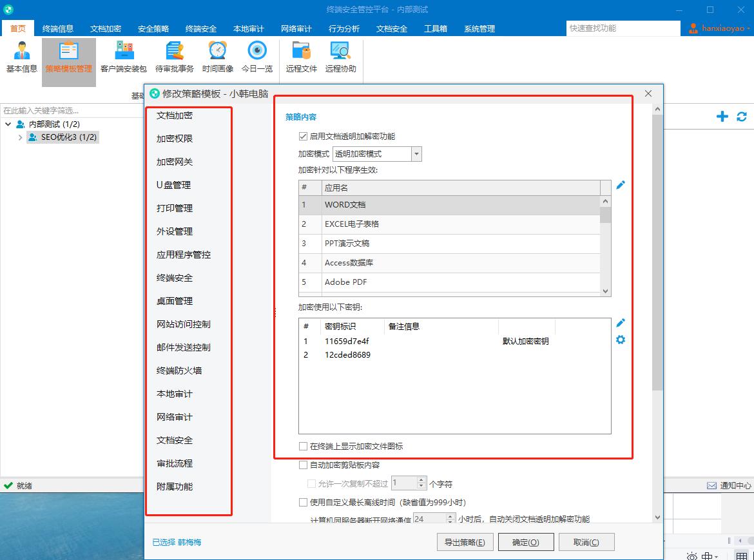The height and width of the screenshot is (560, 754).
Task: Open the 工具箱 menu tab
Action: click(435, 28)
